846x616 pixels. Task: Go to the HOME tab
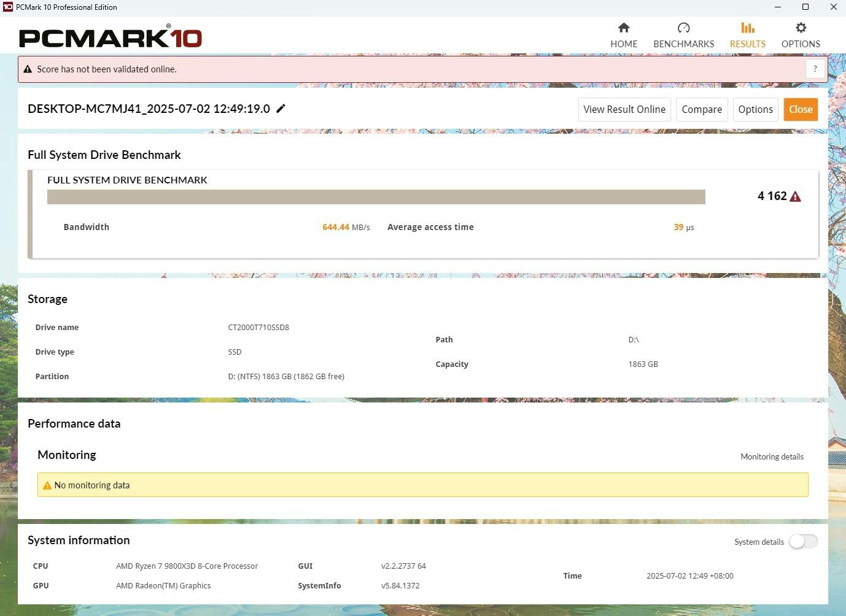pyautogui.click(x=624, y=35)
